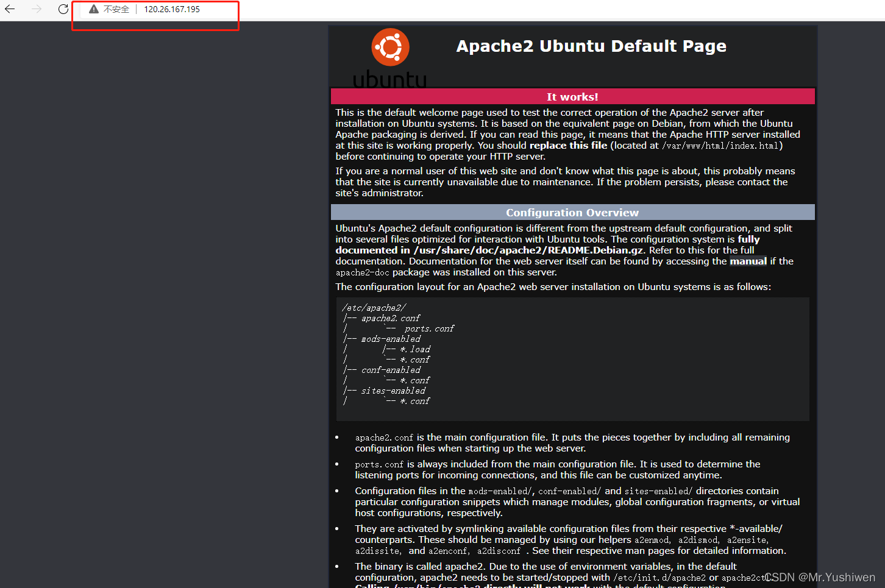This screenshot has width=885, height=588.
Task: Click 'ports.conf' in the config tree
Action: point(430,328)
